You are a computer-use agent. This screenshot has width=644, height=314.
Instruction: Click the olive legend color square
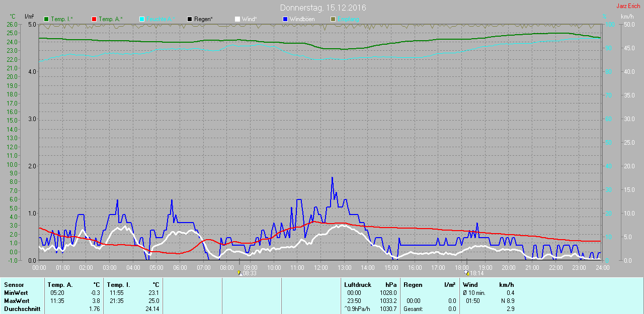333,19
